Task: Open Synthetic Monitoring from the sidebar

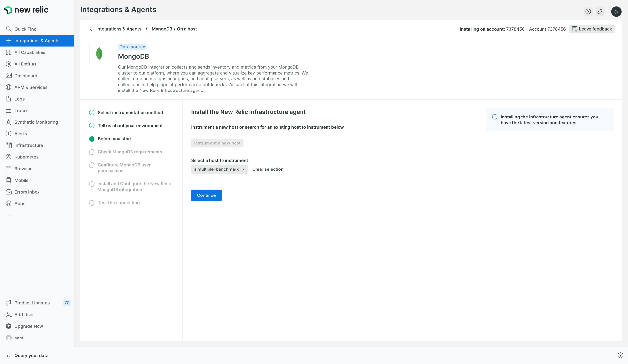Action: click(37, 122)
